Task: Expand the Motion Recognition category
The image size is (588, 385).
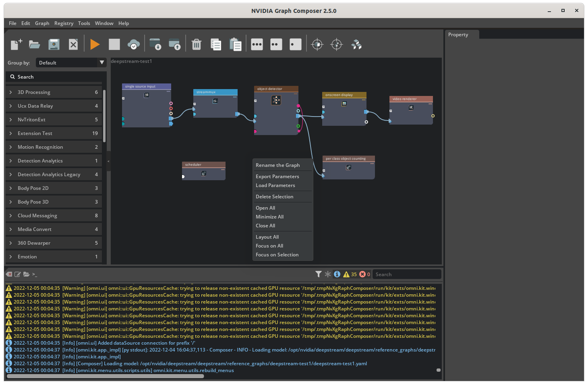Action: (54, 147)
